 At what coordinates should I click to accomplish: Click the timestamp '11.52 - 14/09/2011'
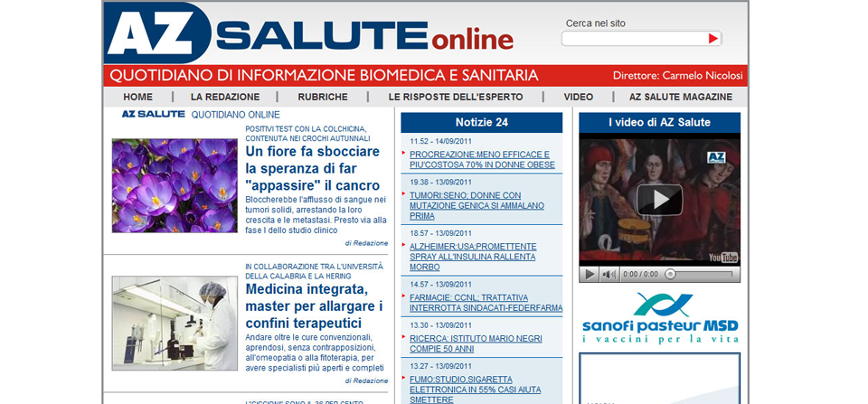click(440, 141)
